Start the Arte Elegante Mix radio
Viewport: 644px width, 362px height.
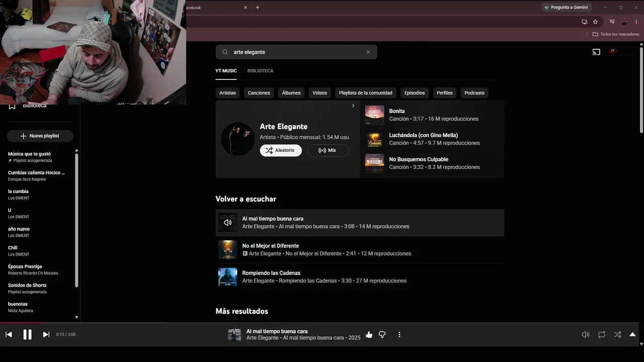point(328,150)
